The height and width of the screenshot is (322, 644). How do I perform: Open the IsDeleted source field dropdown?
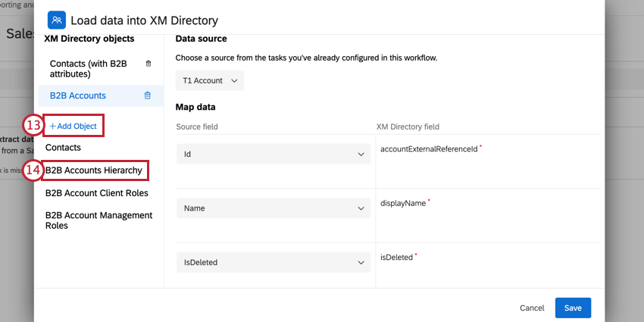pos(274,262)
